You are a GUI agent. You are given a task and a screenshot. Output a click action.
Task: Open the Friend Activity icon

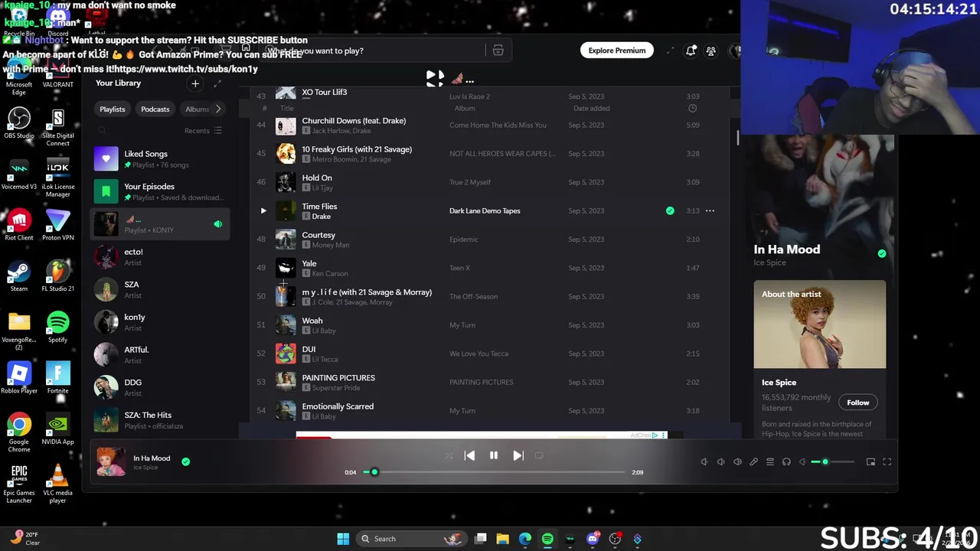[710, 51]
